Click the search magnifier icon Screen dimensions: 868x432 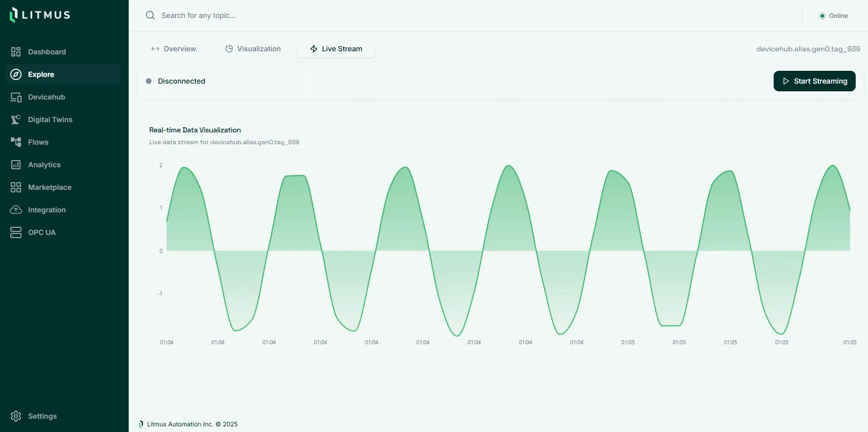[150, 15]
